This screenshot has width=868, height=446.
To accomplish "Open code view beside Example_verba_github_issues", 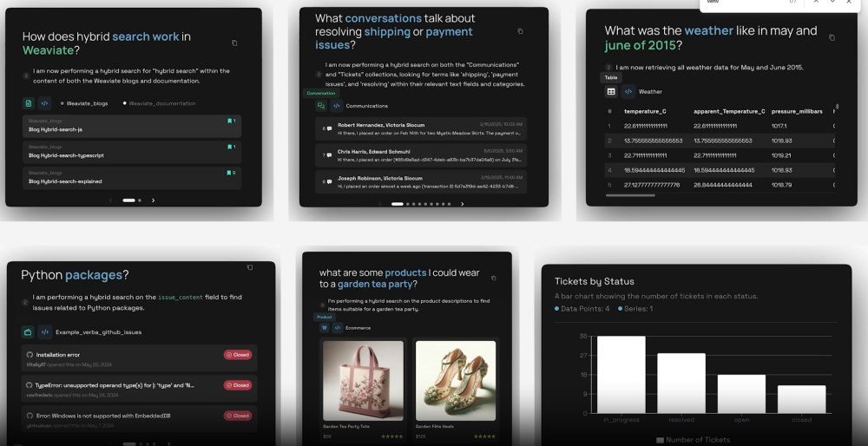I will [45, 332].
